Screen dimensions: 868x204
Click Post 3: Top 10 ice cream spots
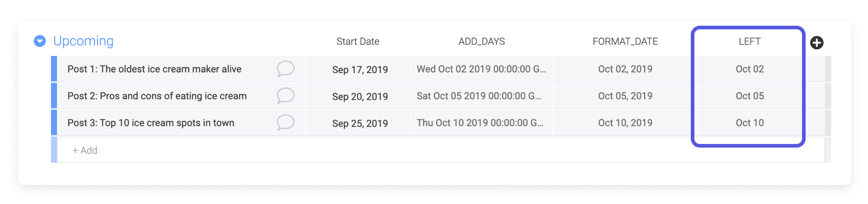tap(151, 123)
